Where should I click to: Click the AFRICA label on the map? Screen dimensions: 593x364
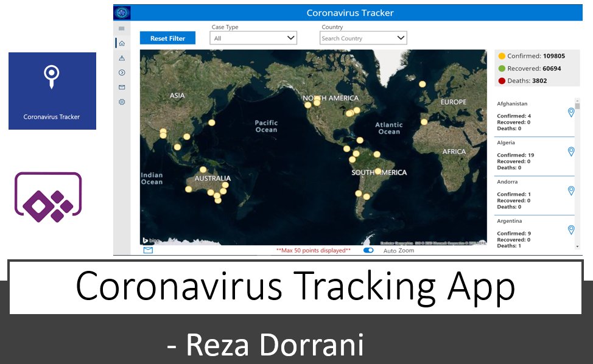tap(454, 151)
